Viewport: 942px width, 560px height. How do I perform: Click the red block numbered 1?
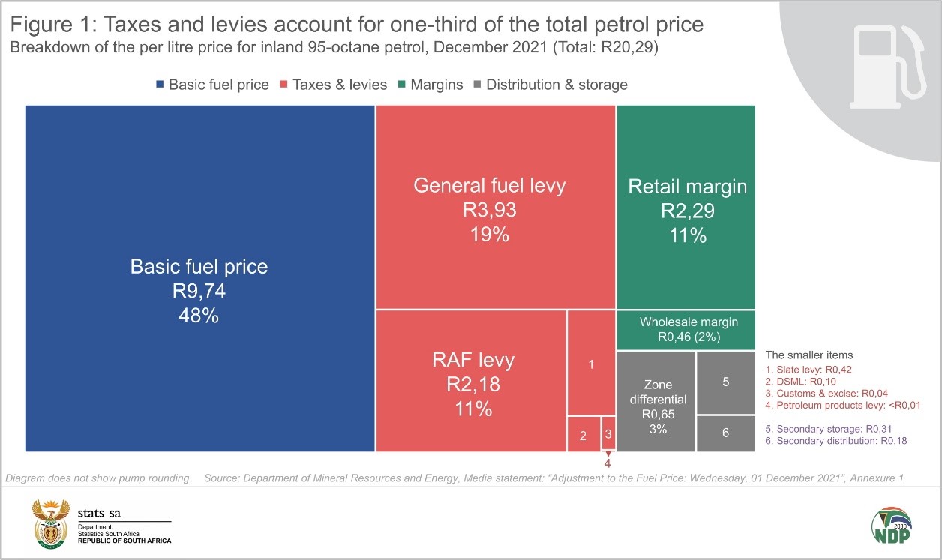coord(591,364)
